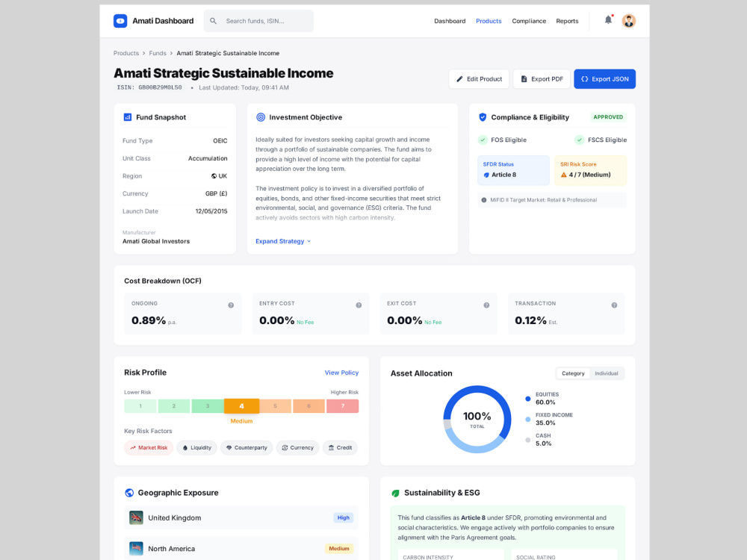Screen dimensions: 747x560
Task: Click the Fund Snapshot chart icon
Action: (128, 117)
